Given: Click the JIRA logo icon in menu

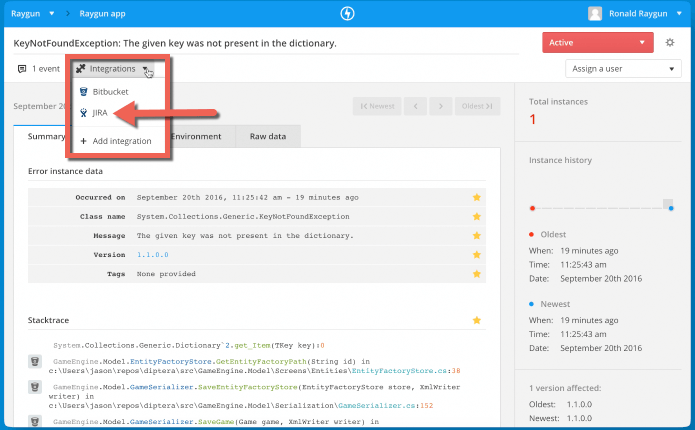Looking at the screenshot, I should 83,113.
